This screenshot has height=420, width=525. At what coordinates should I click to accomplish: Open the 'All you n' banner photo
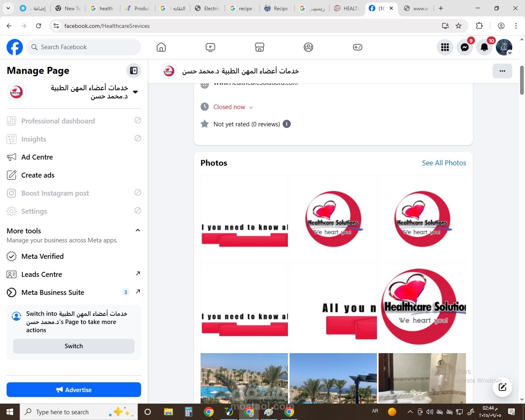(x=333, y=308)
